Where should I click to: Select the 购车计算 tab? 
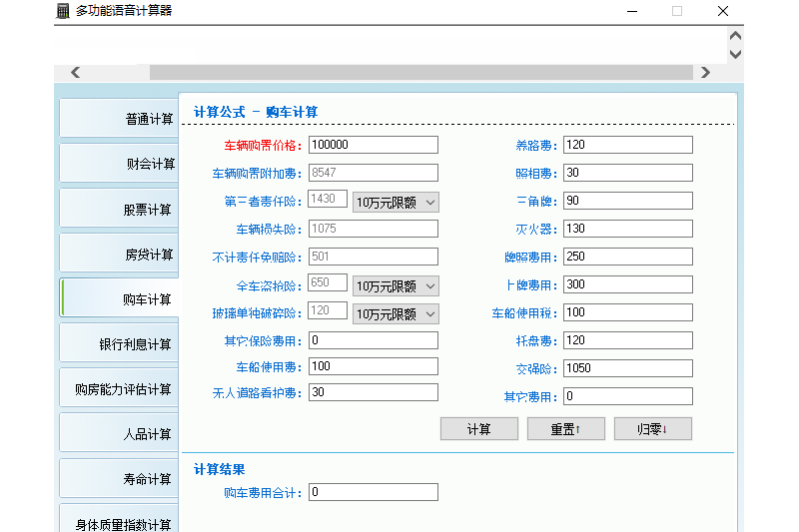(119, 297)
